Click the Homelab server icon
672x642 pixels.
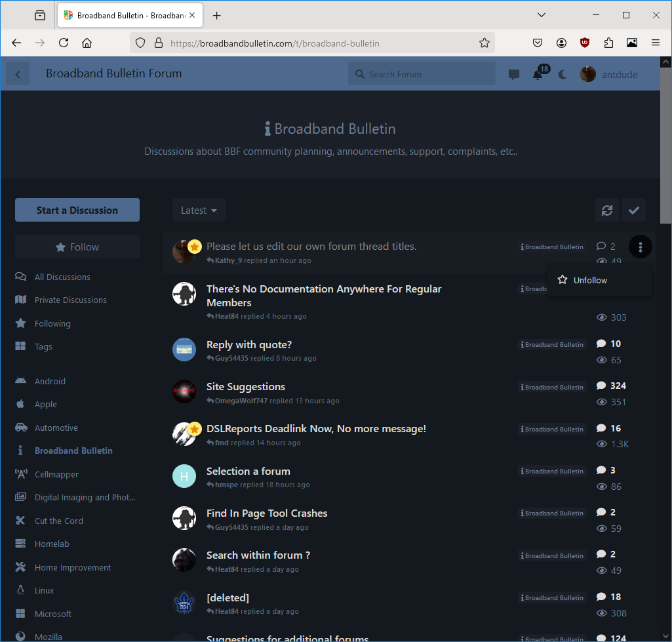[20, 544]
